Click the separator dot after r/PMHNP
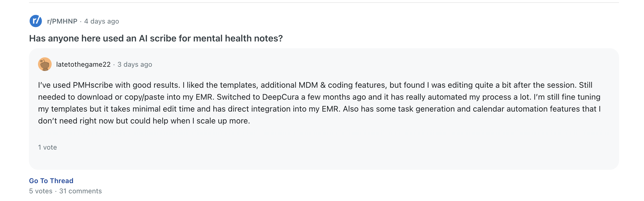This screenshot has height=201, width=644. click(x=81, y=21)
